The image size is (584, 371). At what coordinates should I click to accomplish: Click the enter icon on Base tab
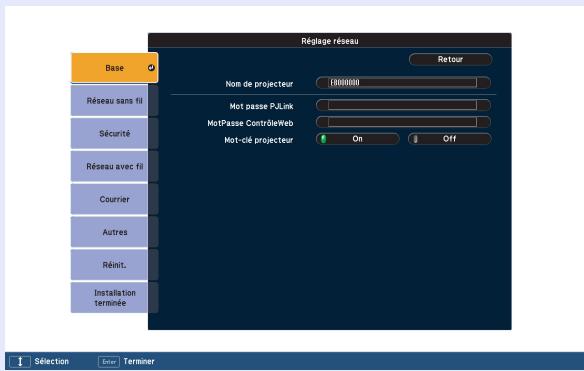151,68
